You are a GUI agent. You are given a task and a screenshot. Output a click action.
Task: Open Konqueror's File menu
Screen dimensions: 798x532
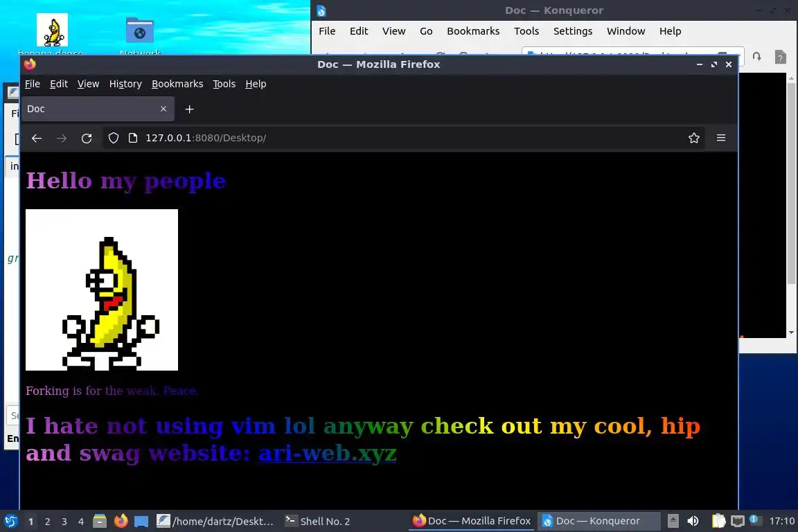(x=327, y=31)
